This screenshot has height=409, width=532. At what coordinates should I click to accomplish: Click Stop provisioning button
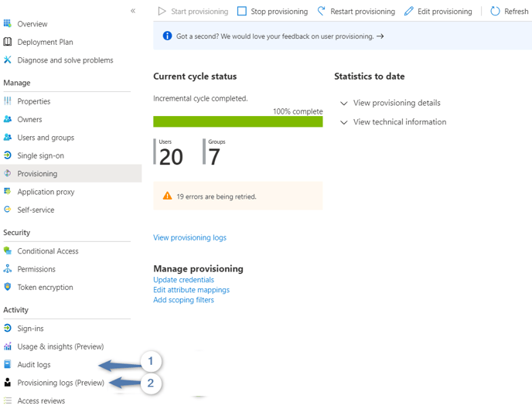coord(271,12)
